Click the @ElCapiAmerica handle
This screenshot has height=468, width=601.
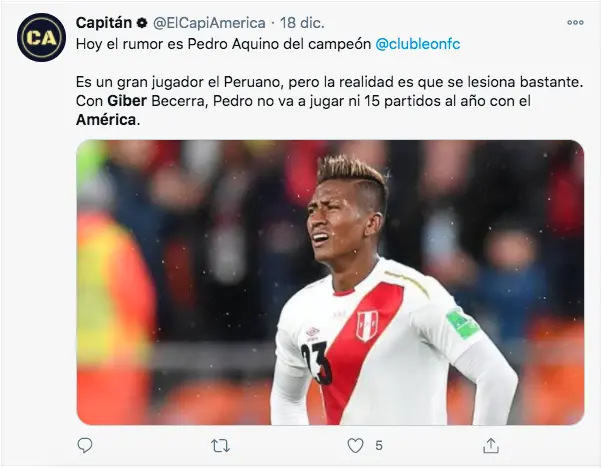click(x=209, y=23)
